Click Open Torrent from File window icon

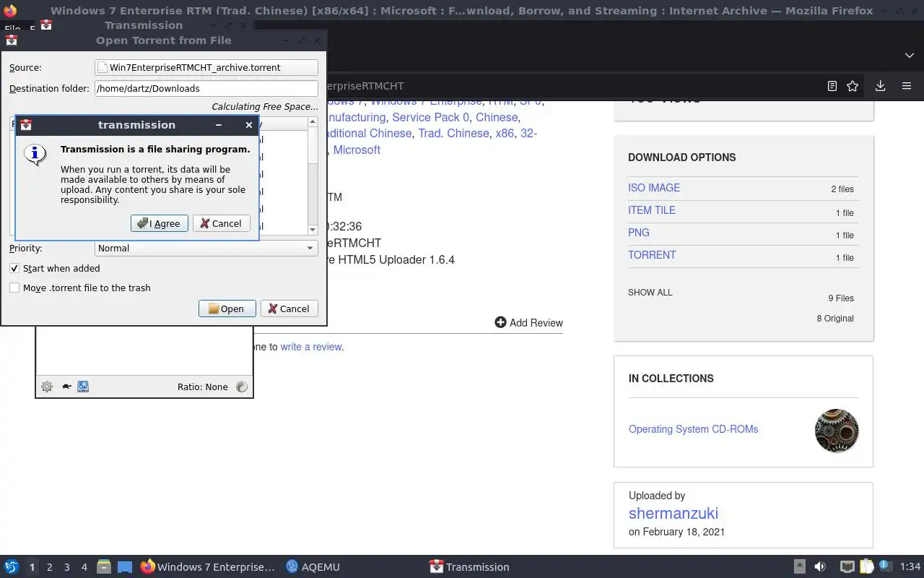[x=12, y=40]
